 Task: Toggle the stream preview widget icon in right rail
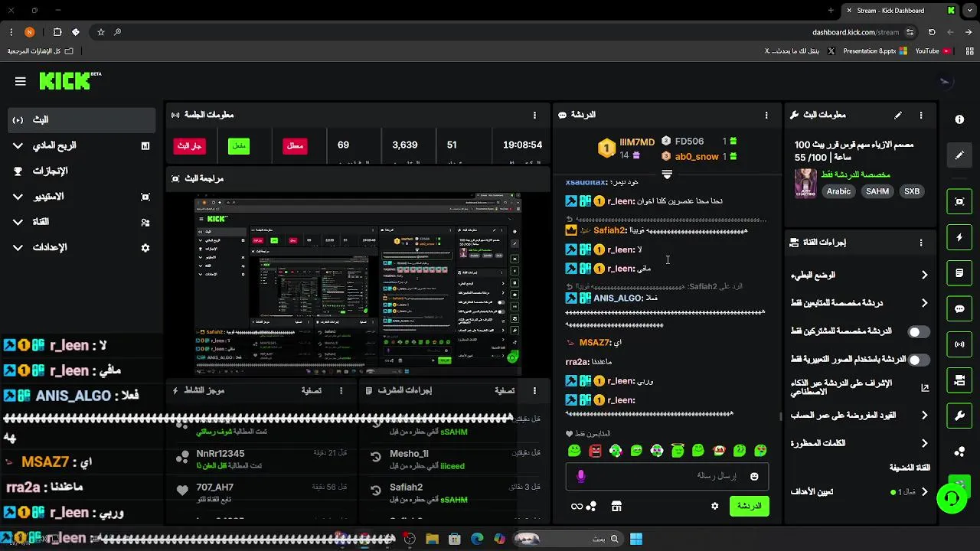(x=959, y=201)
